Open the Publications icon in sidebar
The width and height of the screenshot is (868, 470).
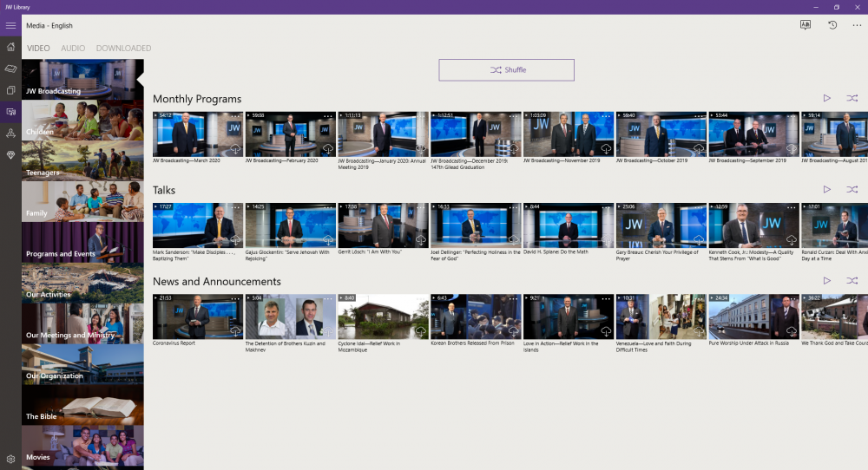pyautogui.click(x=10, y=90)
